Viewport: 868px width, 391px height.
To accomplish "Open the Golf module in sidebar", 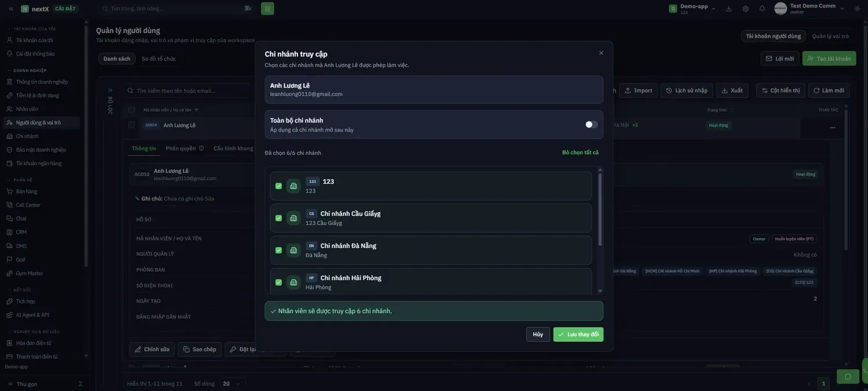I will click(21, 260).
